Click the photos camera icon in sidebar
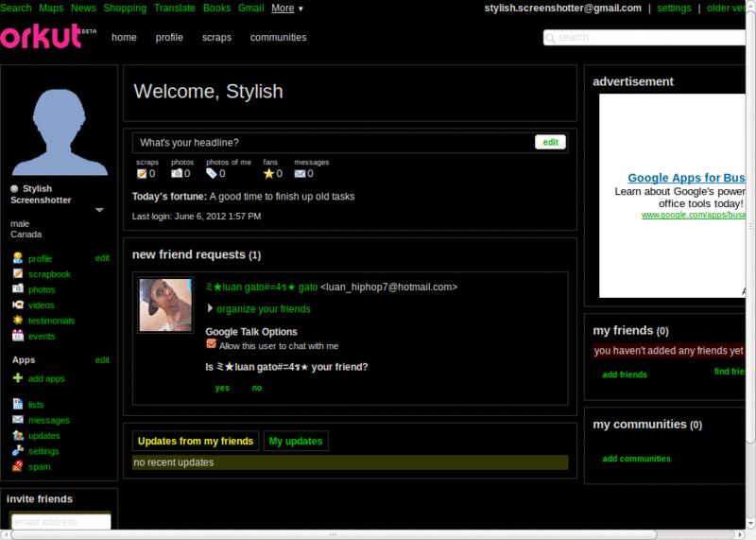 tap(18, 289)
